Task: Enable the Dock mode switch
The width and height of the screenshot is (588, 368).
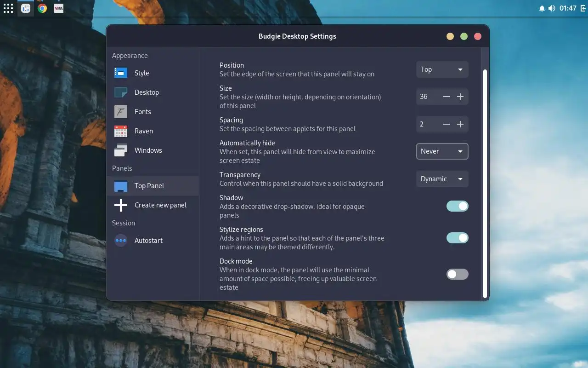Action: coord(458,274)
